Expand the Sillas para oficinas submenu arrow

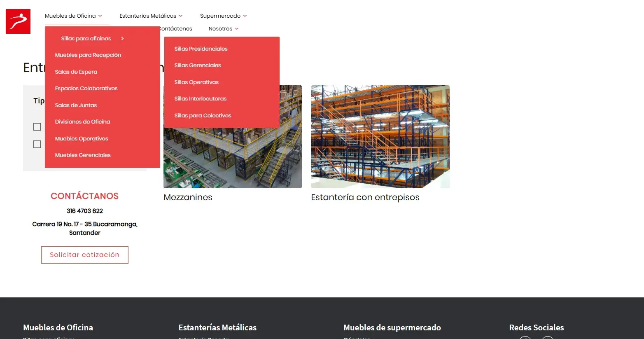pyautogui.click(x=122, y=39)
